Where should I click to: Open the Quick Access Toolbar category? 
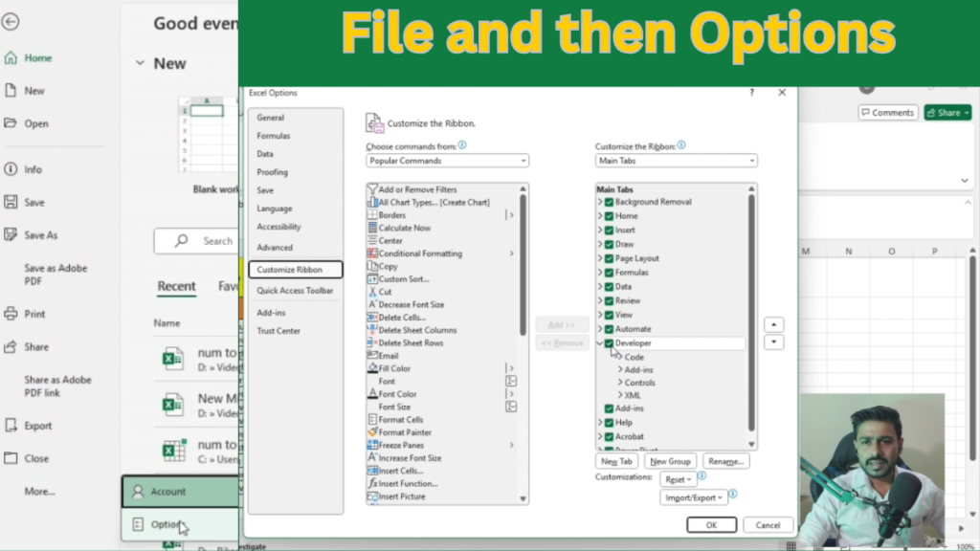click(x=295, y=291)
